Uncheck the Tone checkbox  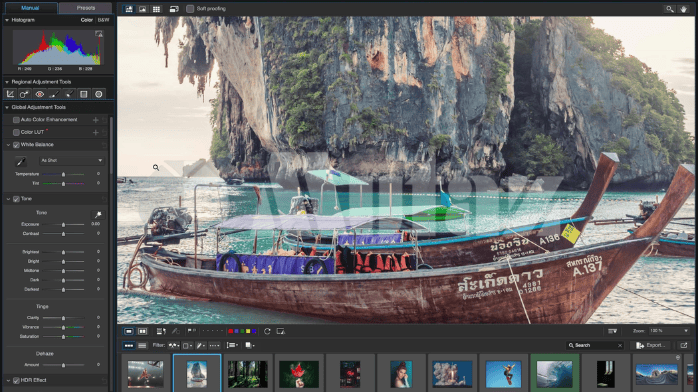coord(16,199)
